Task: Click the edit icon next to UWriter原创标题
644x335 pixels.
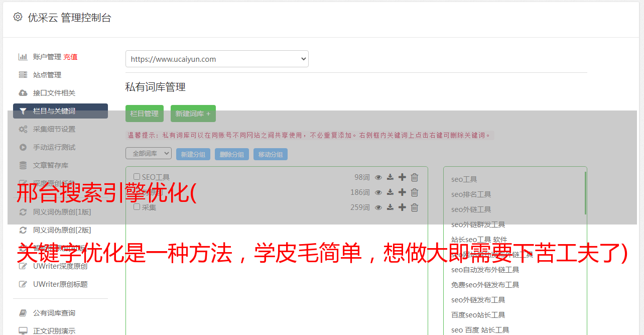Action: (23, 284)
